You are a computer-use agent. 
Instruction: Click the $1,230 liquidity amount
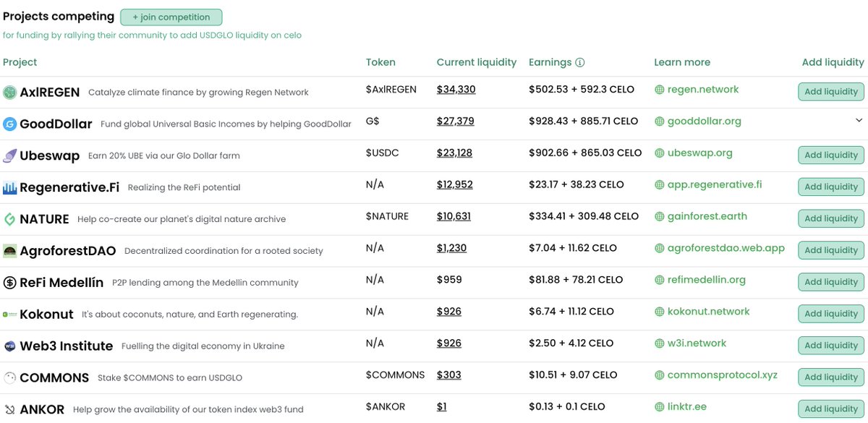(x=452, y=248)
